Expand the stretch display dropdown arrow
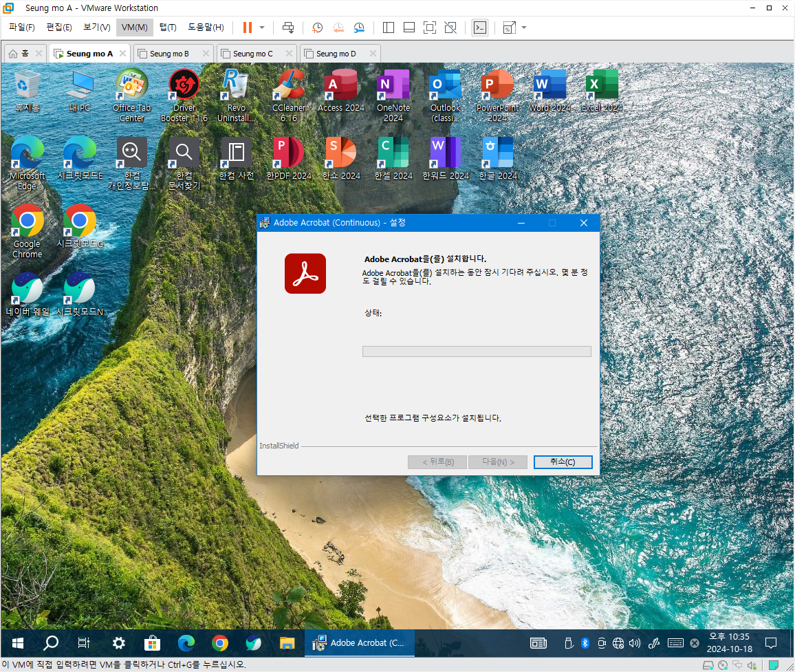Screen dimensions: 795x672 click(x=524, y=28)
